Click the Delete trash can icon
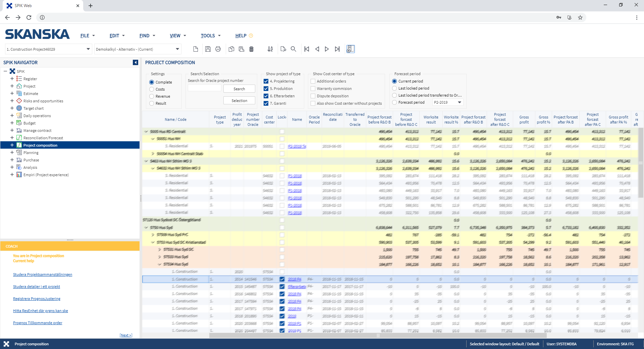The width and height of the screenshot is (644, 349). (251, 49)
